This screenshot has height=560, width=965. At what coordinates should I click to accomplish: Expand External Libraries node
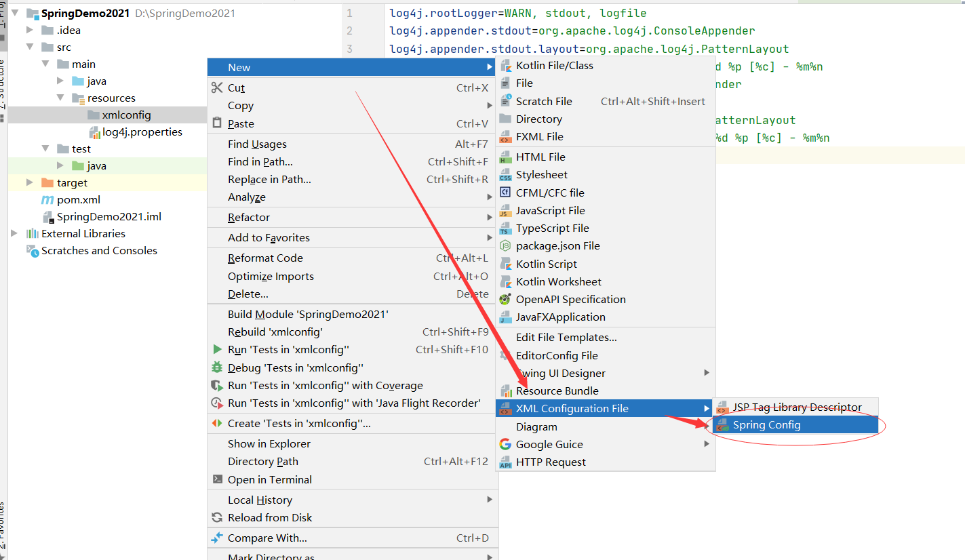(x=15, y=233)
